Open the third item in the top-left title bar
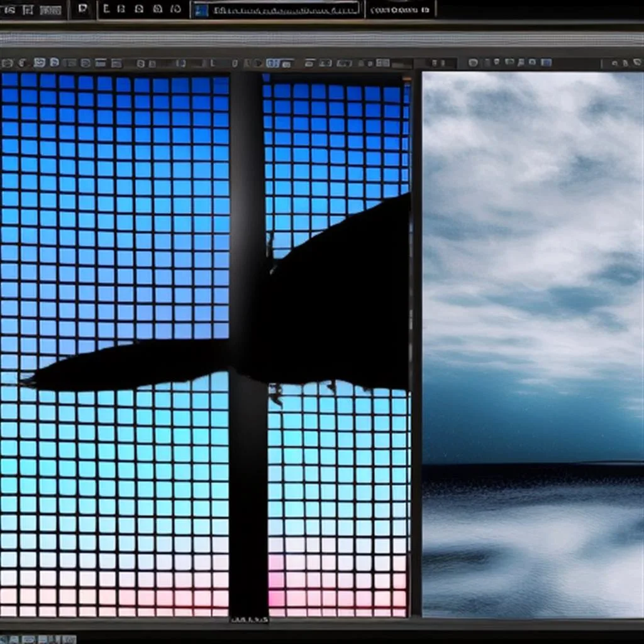The image size is (644, 644). pos(50,9)
